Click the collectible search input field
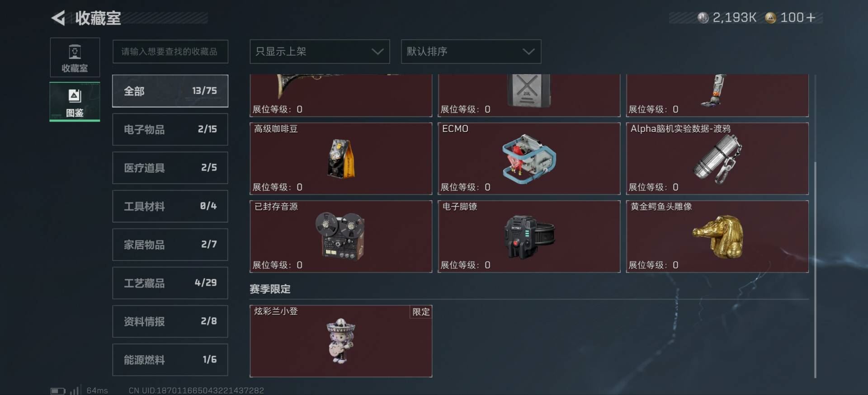The height and width of the screenshot is (395, 868). tap(170, 52)
